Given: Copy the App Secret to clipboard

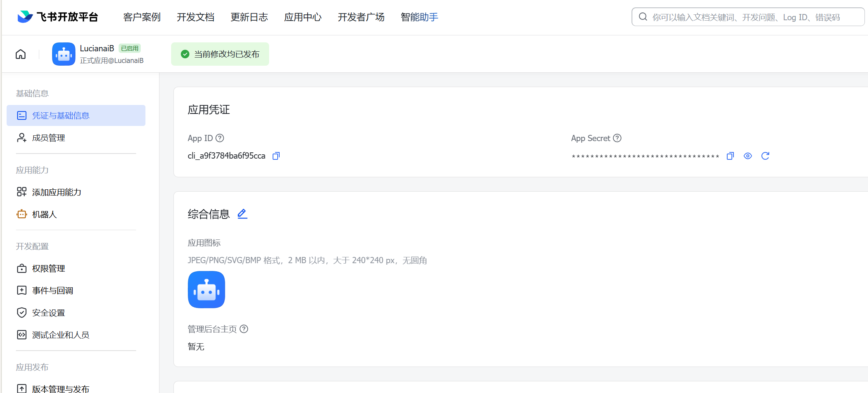Looking at the screenshot, I should point(730,155).
